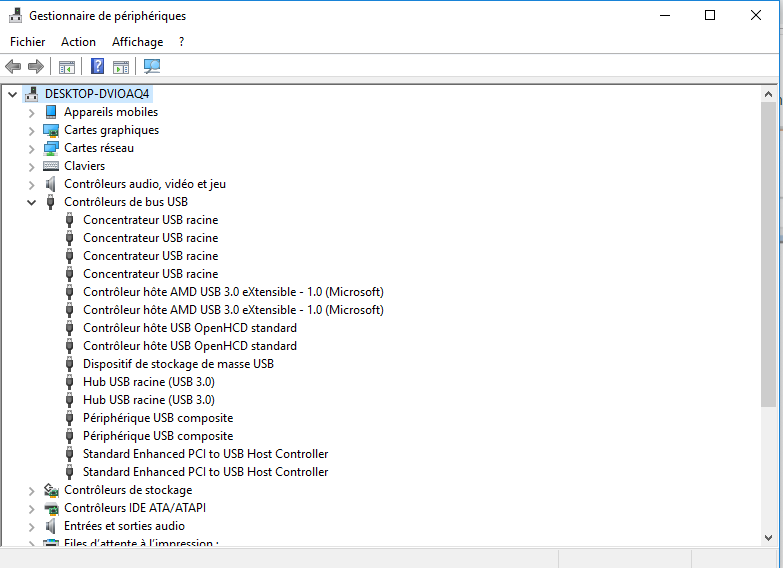This screenshot has height=568, width=783.
Task: Collapse the DESKTOP-DVIOAQ4 root node
Action: click(x=12, y=94)
